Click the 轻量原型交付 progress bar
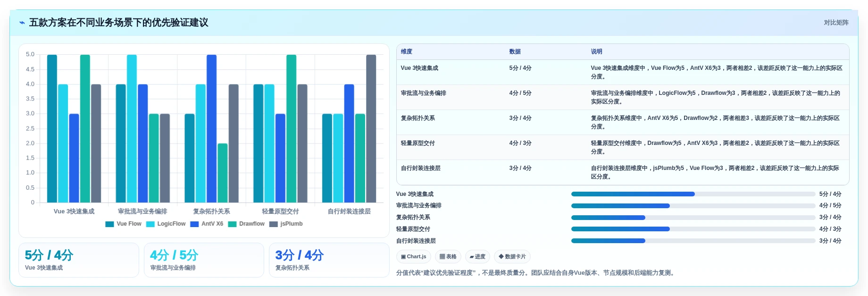Image resolution: width=868 pixels, height=296 pixels. [x=693, y=229]
